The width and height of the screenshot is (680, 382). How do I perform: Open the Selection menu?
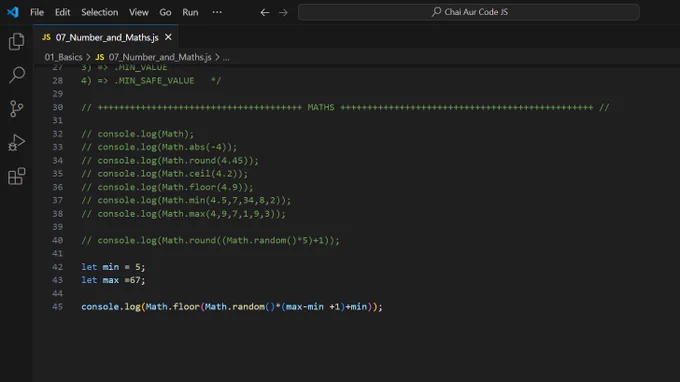tap(100, 12)
